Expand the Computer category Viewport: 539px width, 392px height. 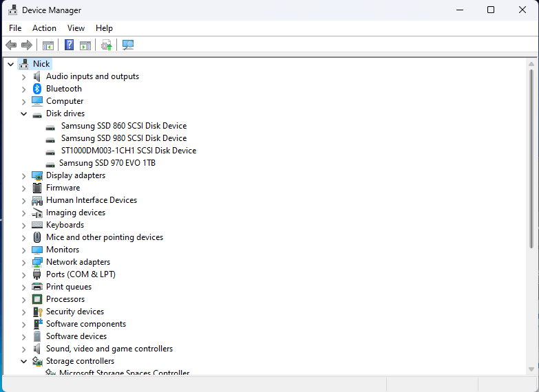tap(23, 102)
